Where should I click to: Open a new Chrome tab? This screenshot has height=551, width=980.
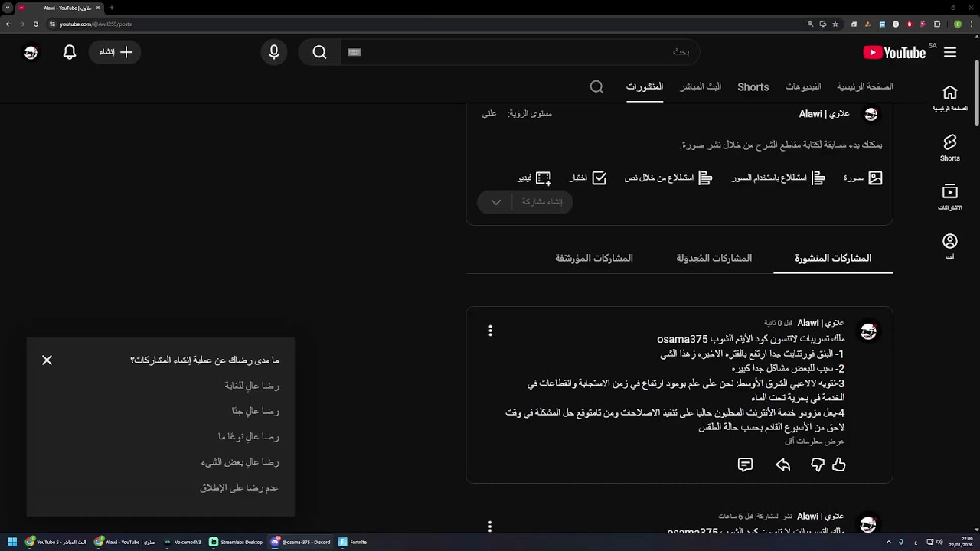click(x=112, y=8)
